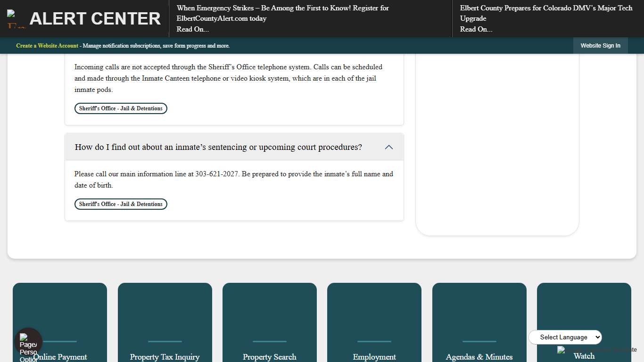
Task: Open the Colorado DMV Tech Upgrade alert
Action: 546,13
